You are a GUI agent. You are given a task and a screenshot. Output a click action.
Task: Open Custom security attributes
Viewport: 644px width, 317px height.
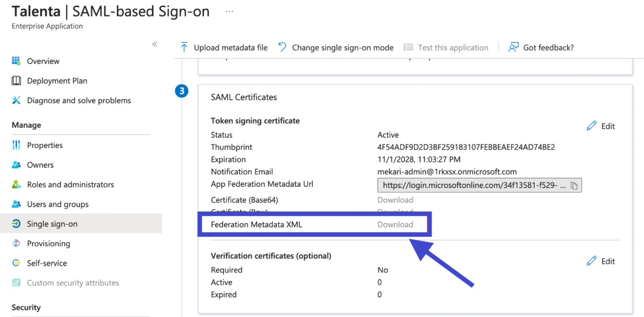[x=73, y=283]
